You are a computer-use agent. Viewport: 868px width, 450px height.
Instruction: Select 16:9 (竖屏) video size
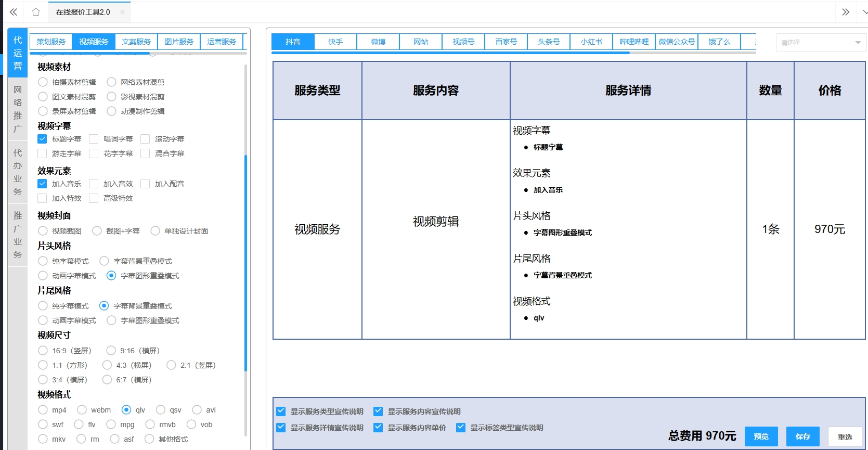pos(43,351)
